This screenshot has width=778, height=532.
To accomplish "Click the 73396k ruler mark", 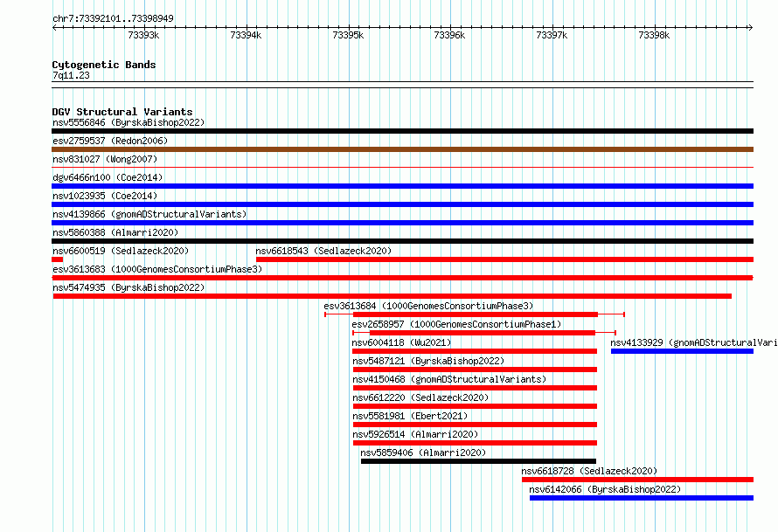I will [450, 35].
